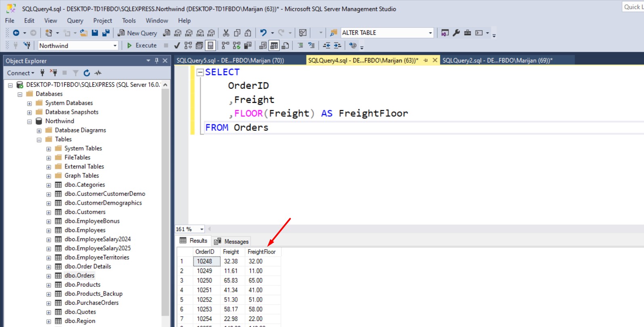The width and height of the screenshot is (644, 327).
Task: Switch to the Messages results tab
Action: pos(232,241)
